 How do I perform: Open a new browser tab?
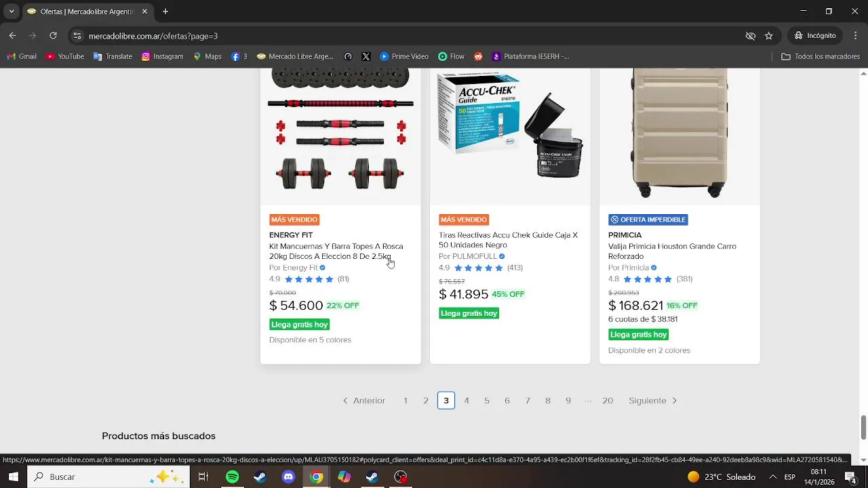click(x=165, y=12)
